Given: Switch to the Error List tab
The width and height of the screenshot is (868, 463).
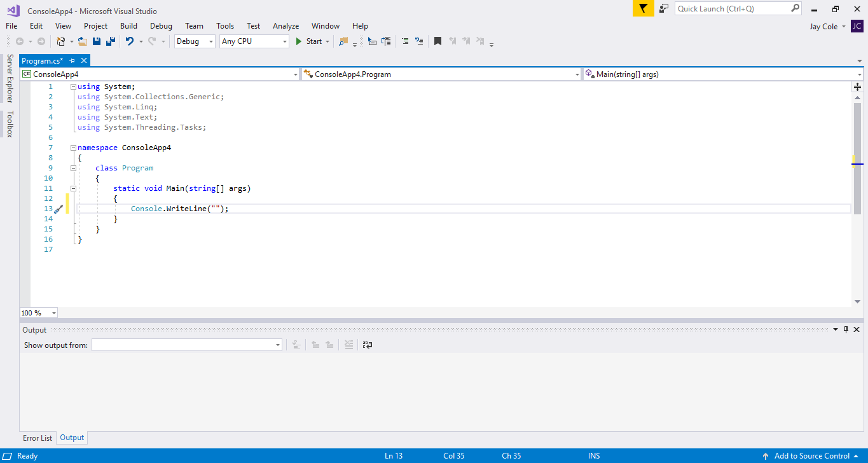Looking at the screenshot, I should pyautogui.click(x=38, y=438).
